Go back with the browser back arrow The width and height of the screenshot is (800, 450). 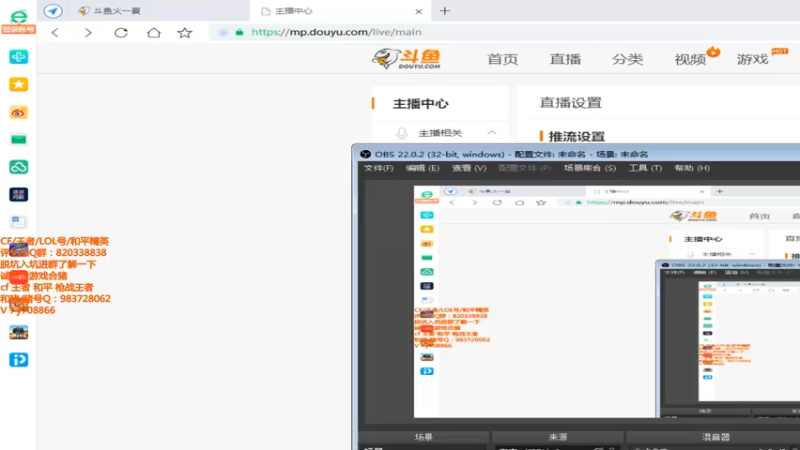(x=55, y=33)
